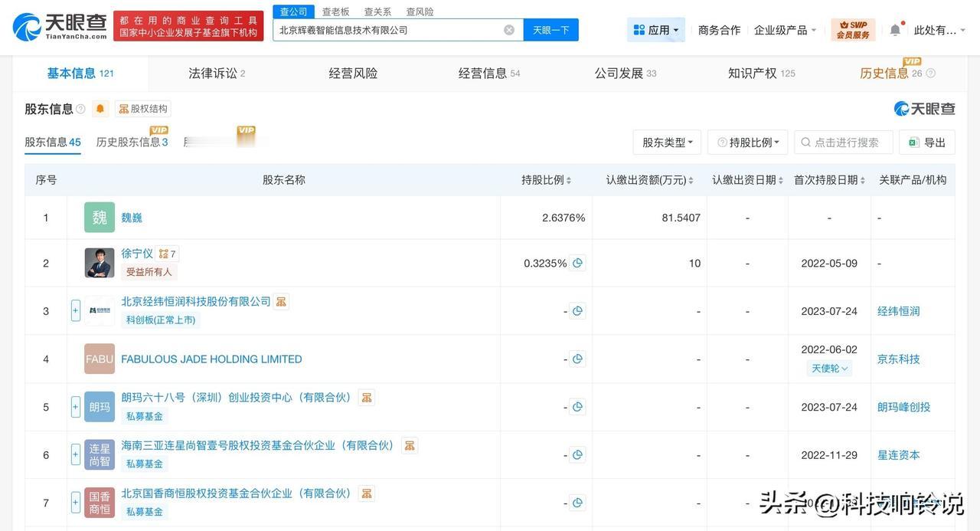Click the structure icon next to 北京国香商恒
The image size is (980, 531).
366,493
